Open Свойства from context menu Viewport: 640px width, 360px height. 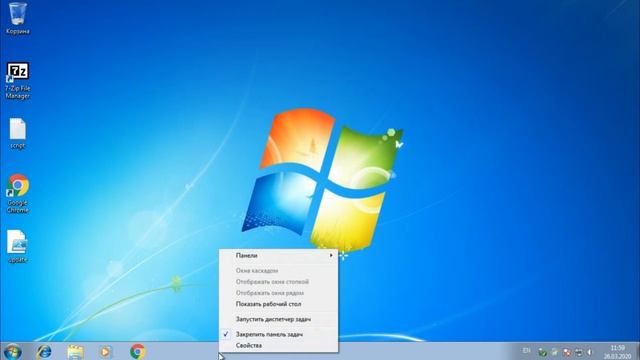click(279, 345)
